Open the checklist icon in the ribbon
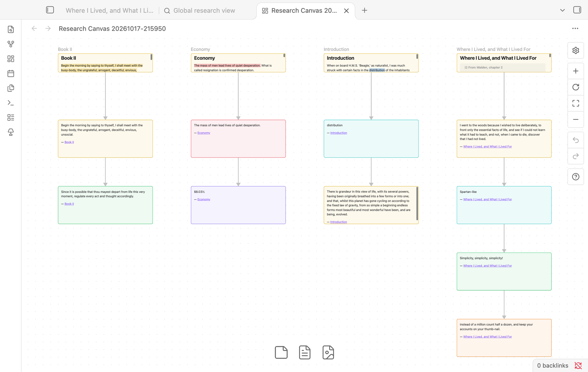 11,117
